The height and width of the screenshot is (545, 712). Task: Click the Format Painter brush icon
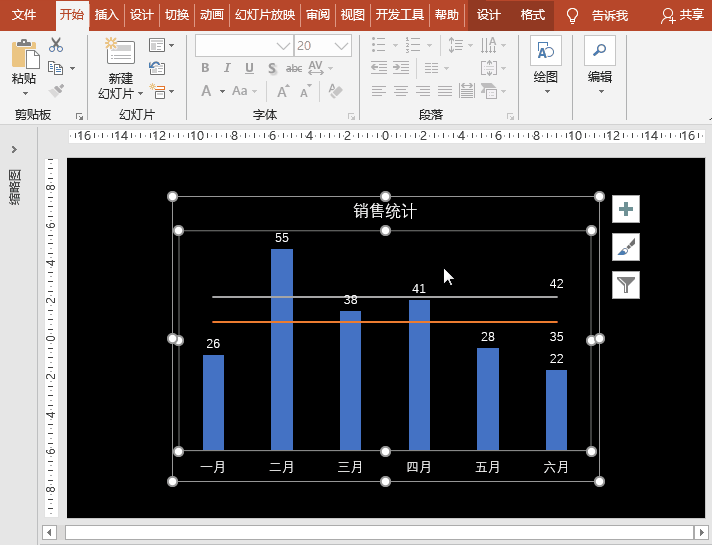pyautogui.click(x=56, y=90)
